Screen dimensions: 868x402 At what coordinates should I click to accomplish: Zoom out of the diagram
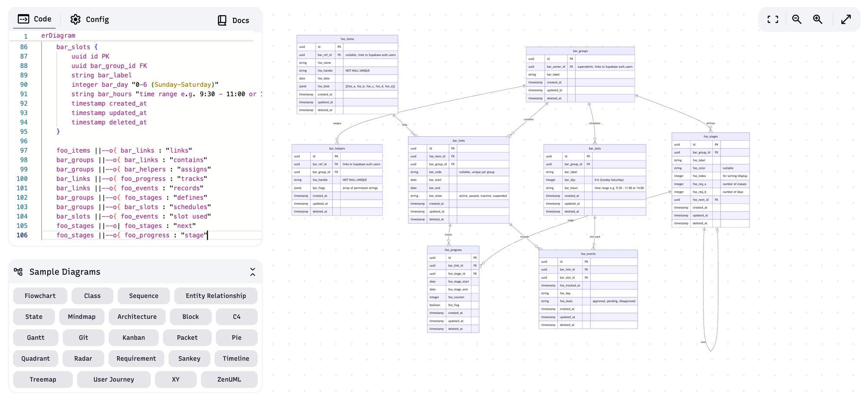tap(796, 20)
